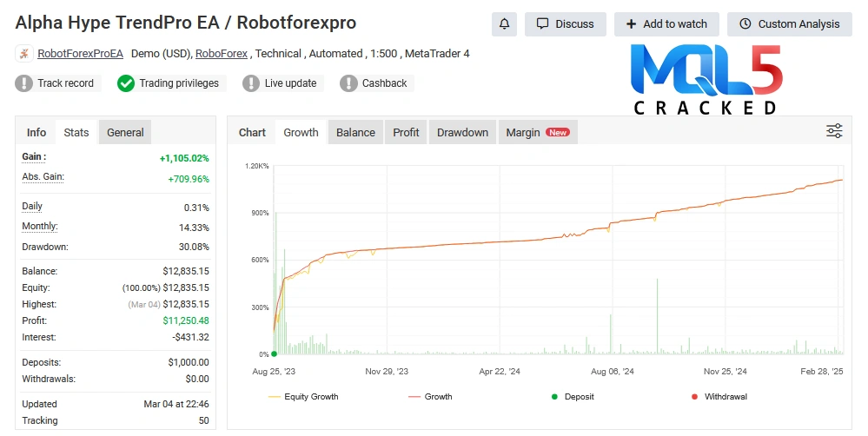Switch to the Stats tab

pos(76,133)
